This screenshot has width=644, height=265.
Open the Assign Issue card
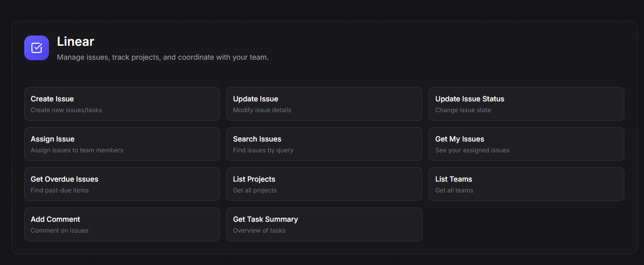point(122,144)
